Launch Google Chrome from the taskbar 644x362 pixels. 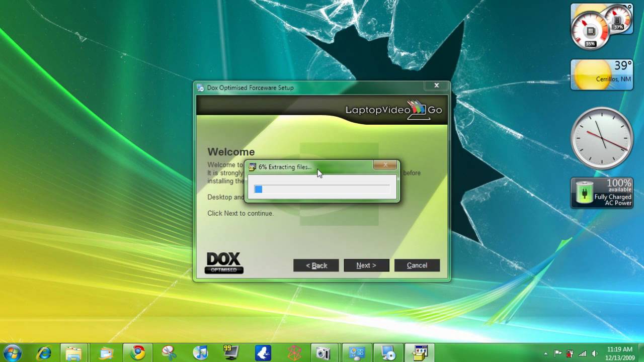[137, 353]
